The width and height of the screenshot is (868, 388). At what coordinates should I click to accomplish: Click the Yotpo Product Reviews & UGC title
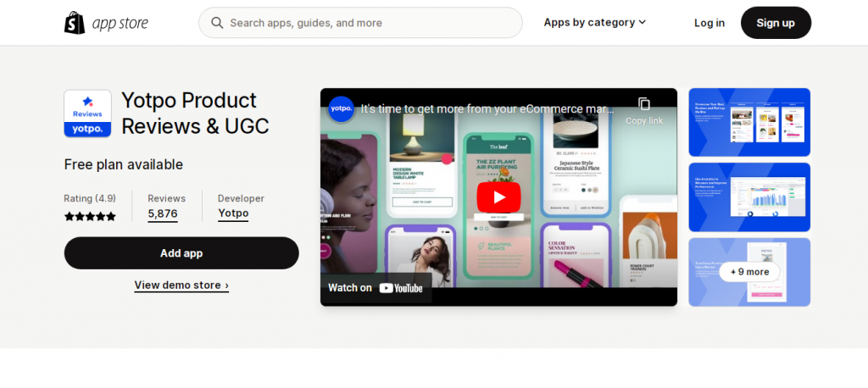click(195, 114)
